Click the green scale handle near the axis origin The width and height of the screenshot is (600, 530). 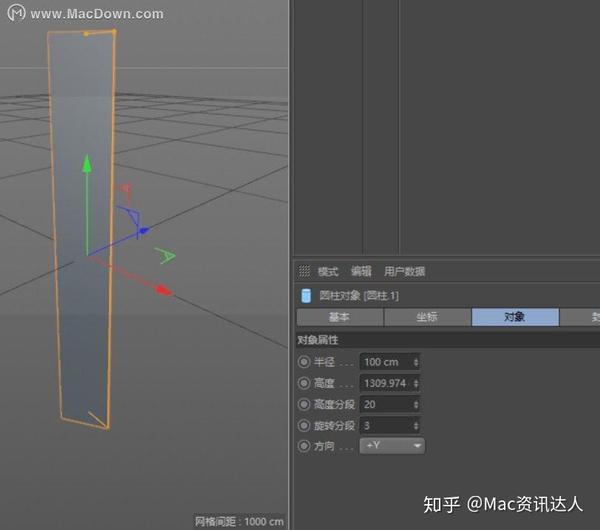click(x=166, y=257)
